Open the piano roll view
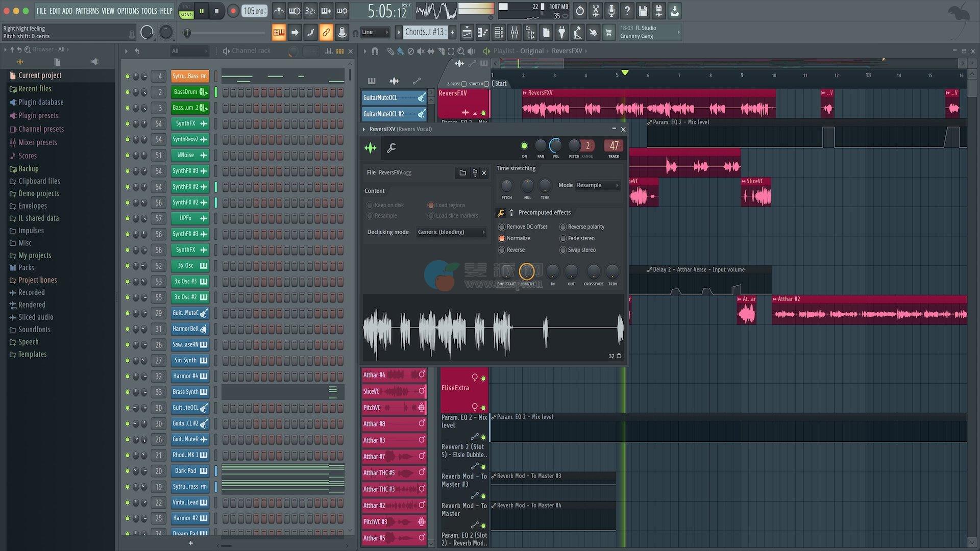This screenshot has width=980, height=551. 482,33
